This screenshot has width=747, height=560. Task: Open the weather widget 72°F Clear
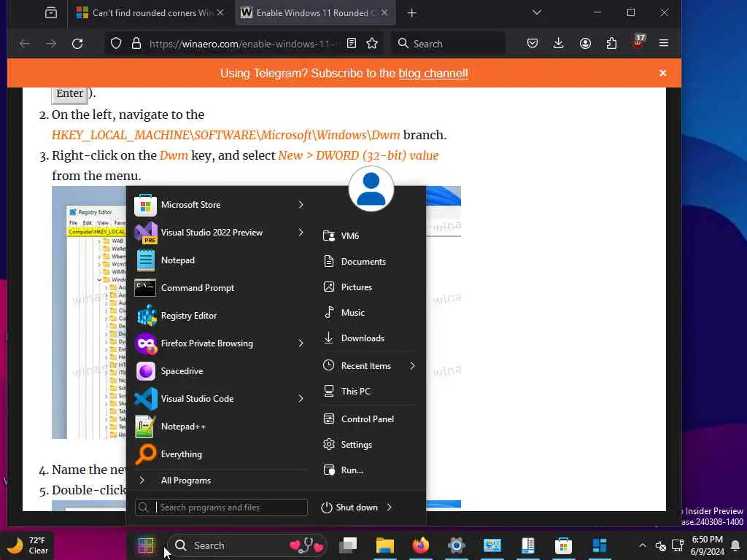(x=29, y=545)
